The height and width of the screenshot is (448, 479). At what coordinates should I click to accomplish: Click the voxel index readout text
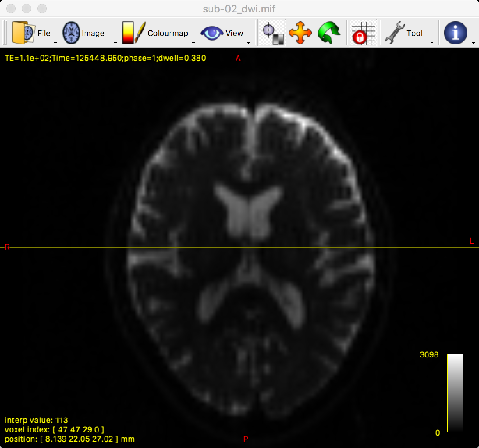tap(54, 430)
